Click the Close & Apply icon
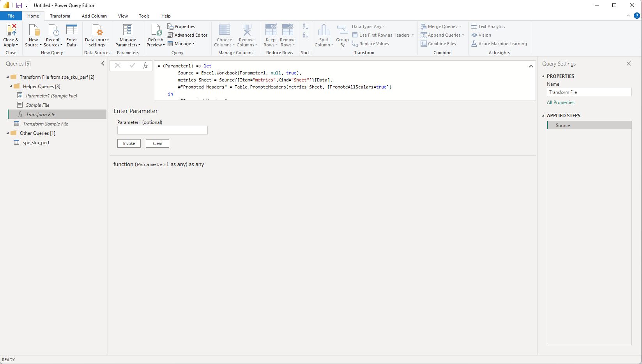Image resolution: width=642 pixels, height=364 pixels. click(11, 30)
